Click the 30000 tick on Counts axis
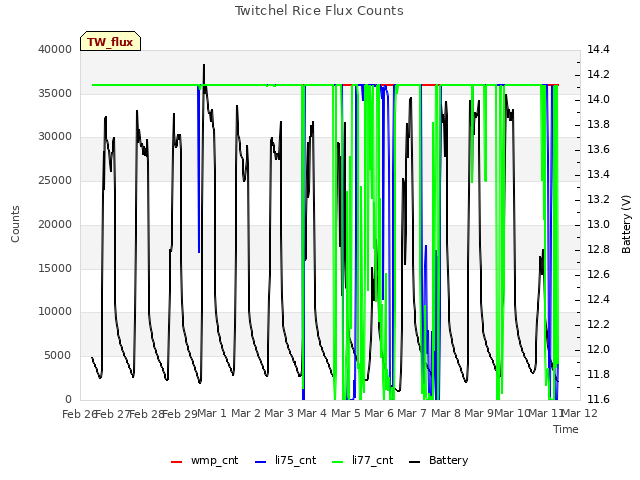The width and height of the screenshot is (640, 480). [x=55, y=137]
